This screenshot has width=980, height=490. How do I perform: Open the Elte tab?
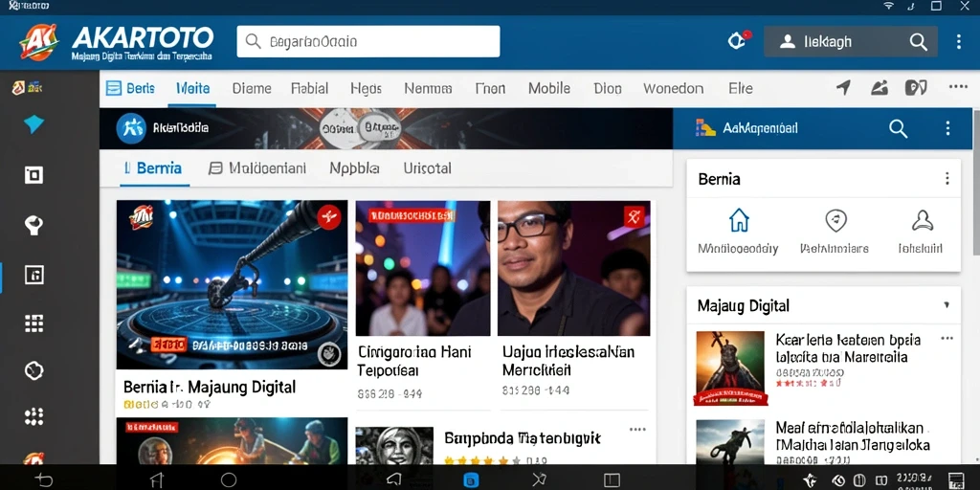point(741,88)
